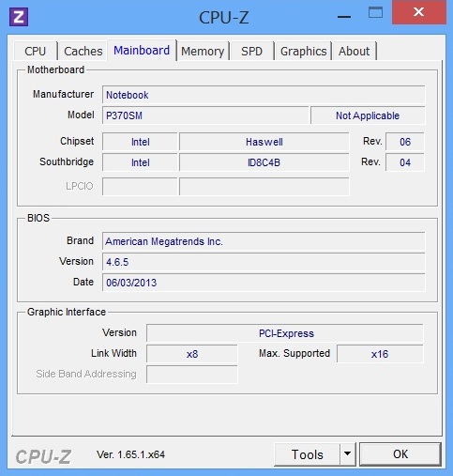Click the PCI-Express version value

click(285, 333)
